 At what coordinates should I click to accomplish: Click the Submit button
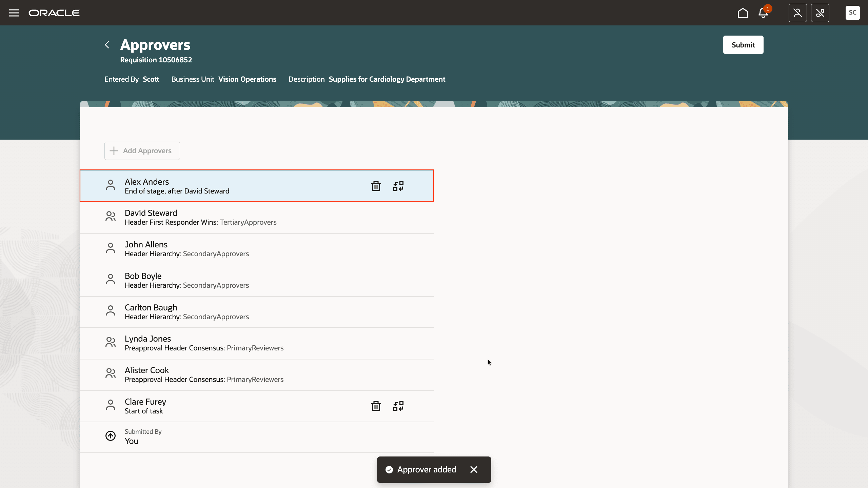tap(743, 45)
